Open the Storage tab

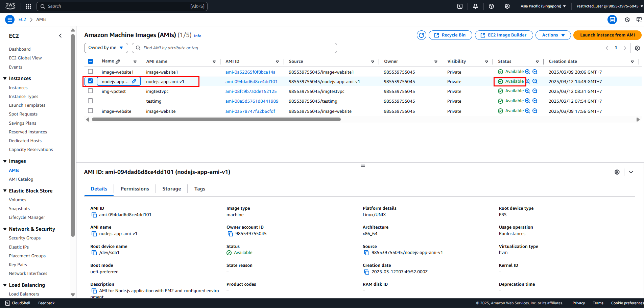coord(171,189)
